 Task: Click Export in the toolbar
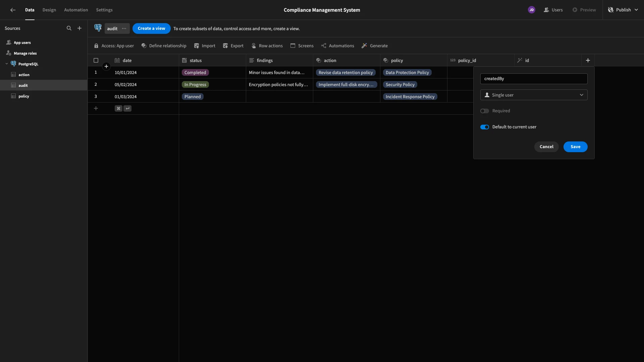click(233, 46)
